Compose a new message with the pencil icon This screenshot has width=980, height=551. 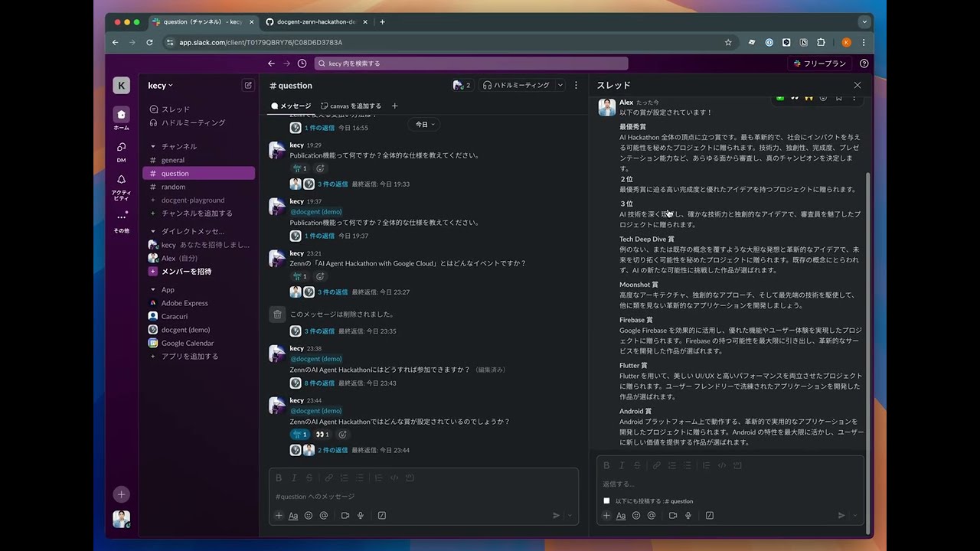tap(248, 85)
